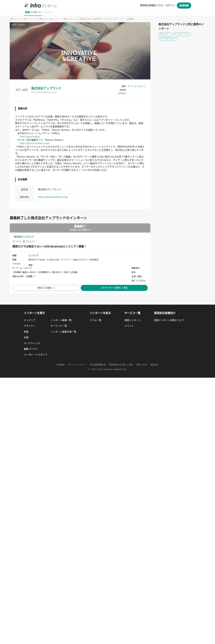Select the 長期インターン tab
Screen dimensions: 215x644
[x=33, y=12]
